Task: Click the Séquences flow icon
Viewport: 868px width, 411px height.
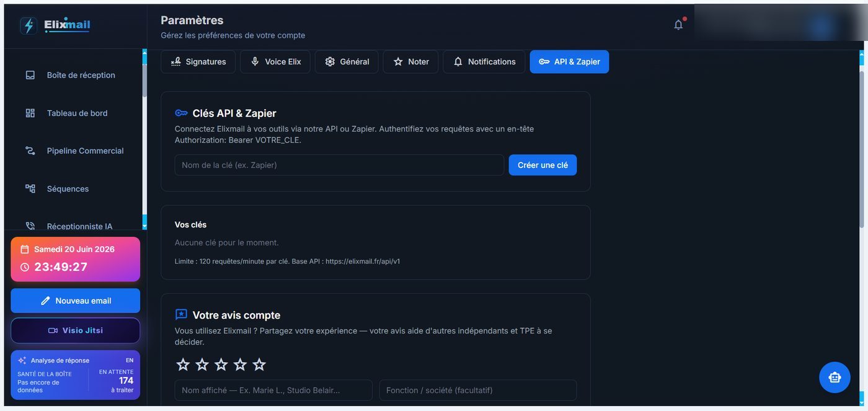Action: 30,188
